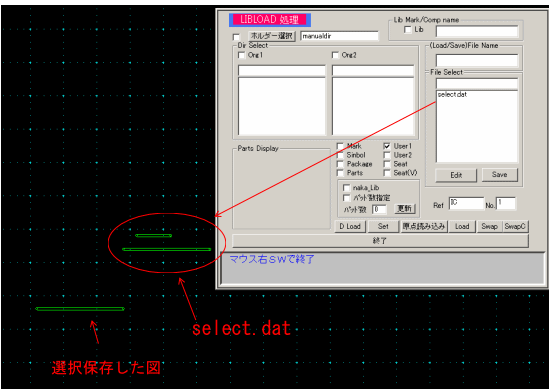Click the 終了 button
Viewport: 549px width, 390px height.
point(380,241)
